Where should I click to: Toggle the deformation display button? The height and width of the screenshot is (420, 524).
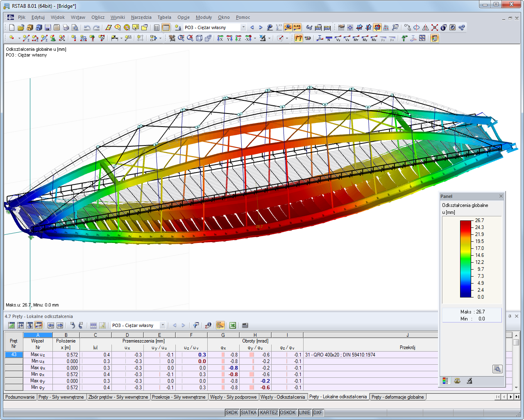click(x=299, y=38)
